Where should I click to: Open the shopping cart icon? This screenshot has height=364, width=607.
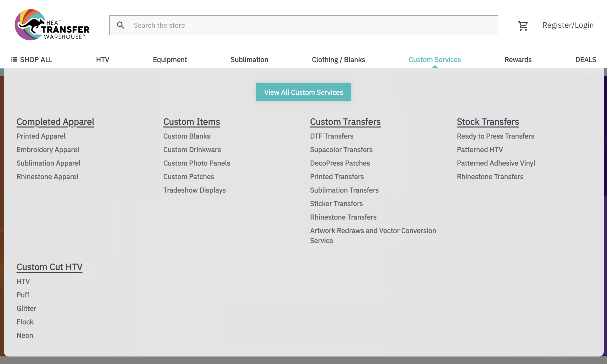(522, 25)
